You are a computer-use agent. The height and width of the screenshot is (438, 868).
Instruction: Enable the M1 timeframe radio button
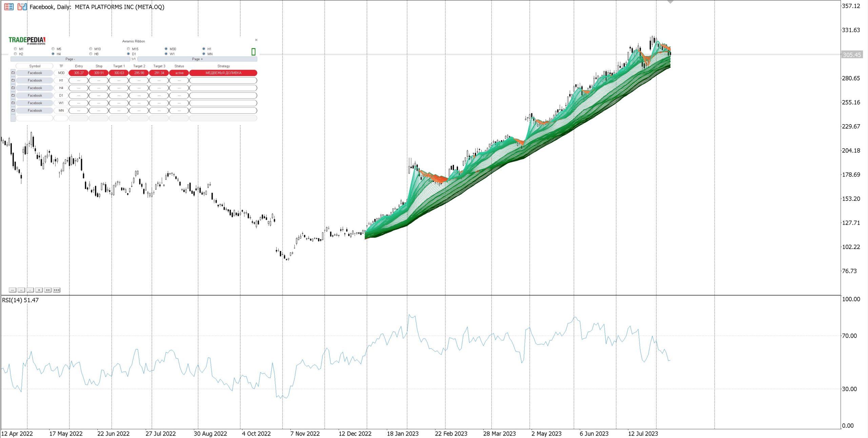tap(15, 49)
